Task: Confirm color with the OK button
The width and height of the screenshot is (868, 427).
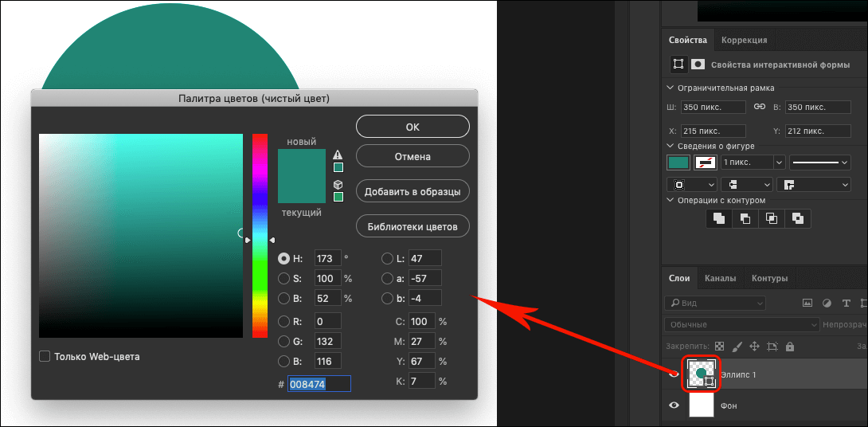Action: (412, 127)
